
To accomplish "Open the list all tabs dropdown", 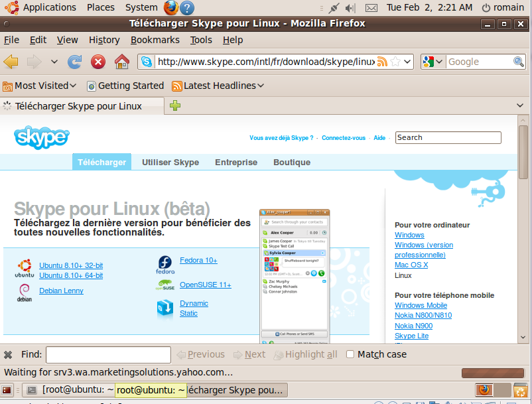I will pos(520,105).
